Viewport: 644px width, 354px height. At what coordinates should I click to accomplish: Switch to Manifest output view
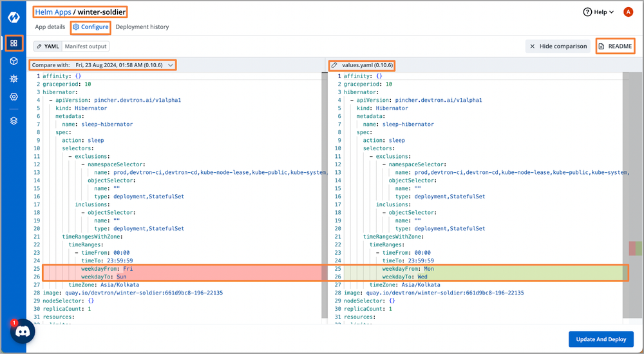click(x=86, y=46)
